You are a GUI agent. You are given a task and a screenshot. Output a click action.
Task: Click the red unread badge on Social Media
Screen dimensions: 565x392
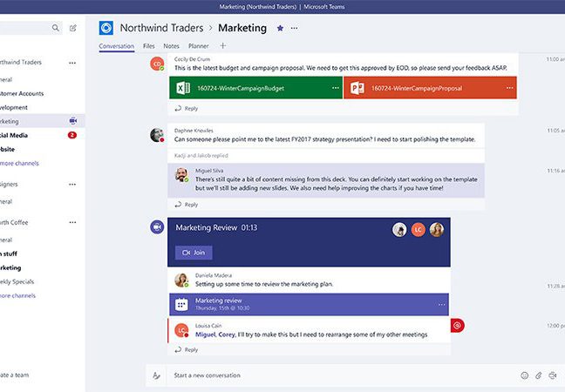(72, 135)
